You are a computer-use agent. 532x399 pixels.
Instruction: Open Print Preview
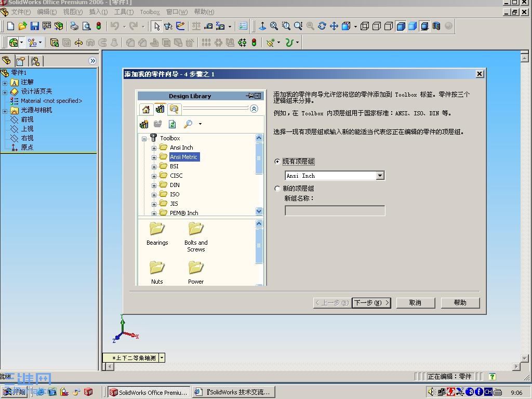coord(87,26)
